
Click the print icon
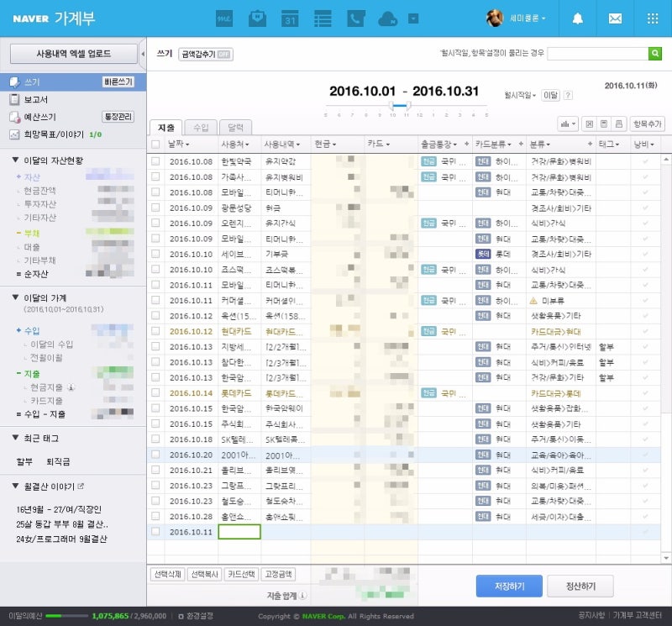coord(619,124)
